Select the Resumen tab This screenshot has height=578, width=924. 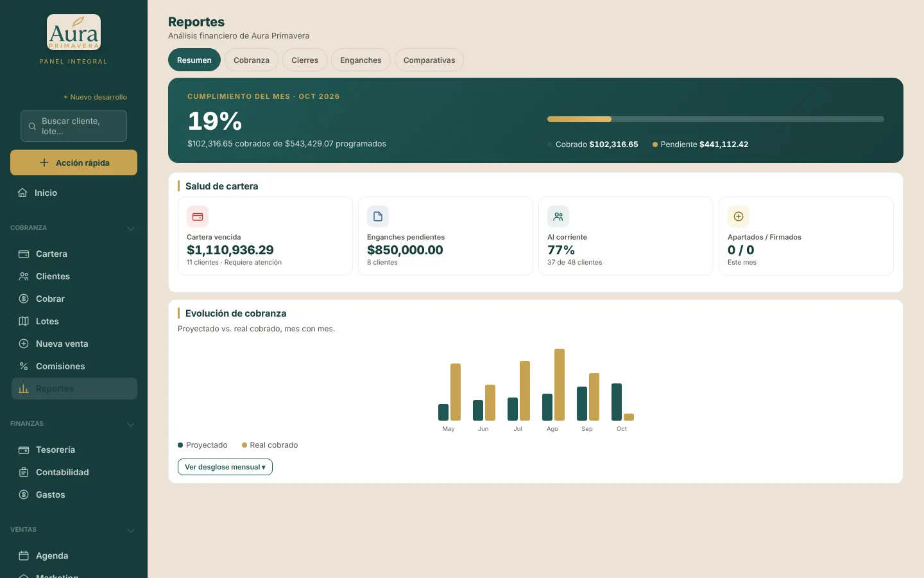194,60
